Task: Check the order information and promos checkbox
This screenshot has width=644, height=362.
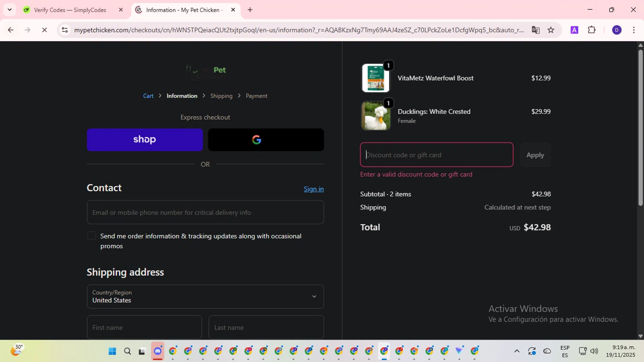Action: [91, 236]
